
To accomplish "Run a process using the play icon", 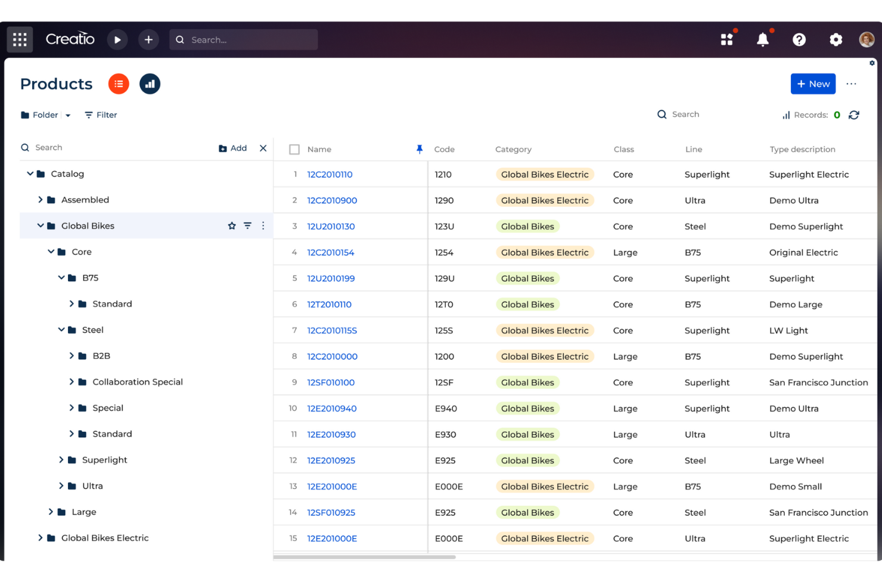I will point(117,39).
